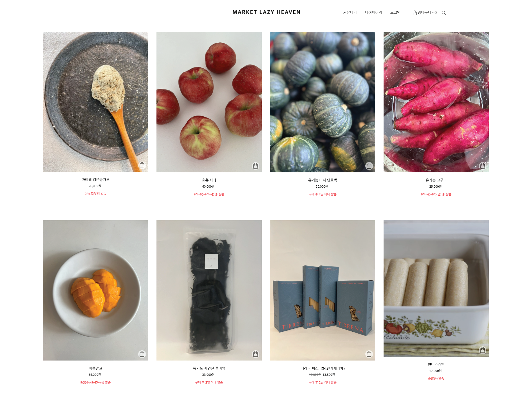The height and width of the screenshot is (396, 532).
Task: Open the search magnifier icon
Action: point(444,13)
